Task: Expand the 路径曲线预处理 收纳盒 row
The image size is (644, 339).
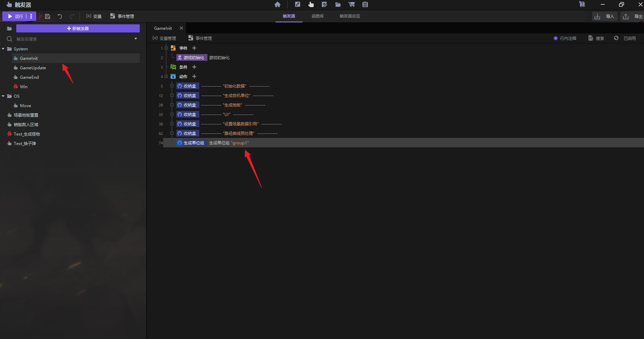Action: tap(172, 133)
